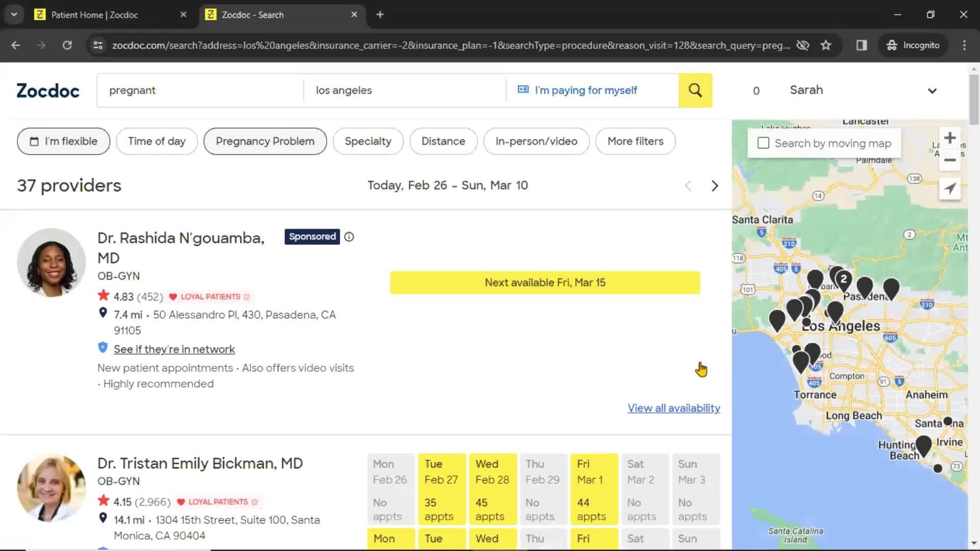Open the I'm flexible date filter

coord(63,141)
